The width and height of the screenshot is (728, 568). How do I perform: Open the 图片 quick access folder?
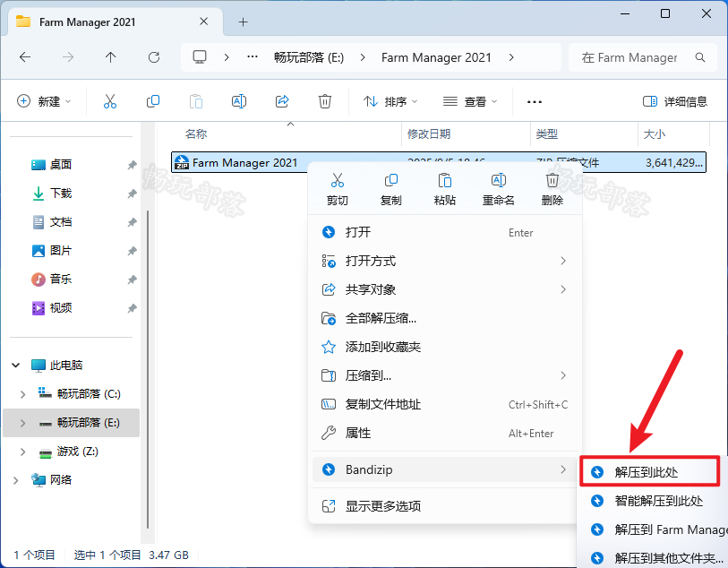click(x=60, y=251)
